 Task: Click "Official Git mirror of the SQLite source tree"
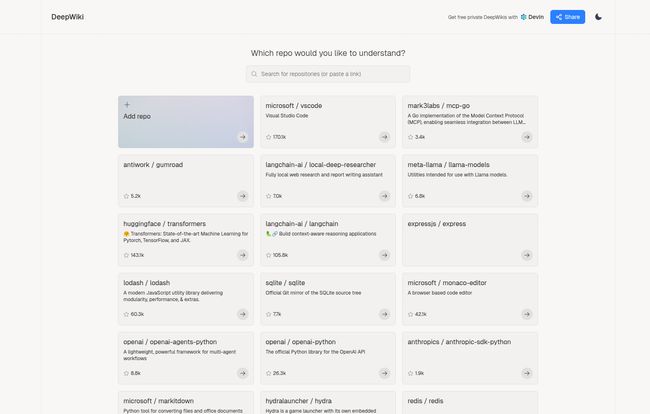coord(313,293)
